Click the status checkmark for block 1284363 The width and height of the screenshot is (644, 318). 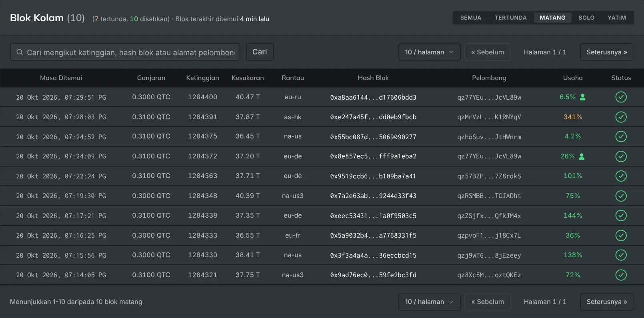pos(621,176)
